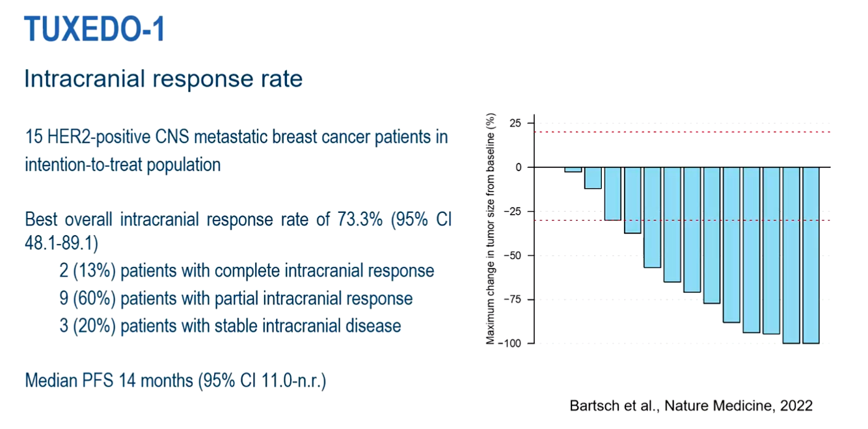Image resolution: width=868 pixels, height=429 pixels.
Task: Click the Bartsch et al. Nature Medicine citation
Action: click(x=691, y=406)
